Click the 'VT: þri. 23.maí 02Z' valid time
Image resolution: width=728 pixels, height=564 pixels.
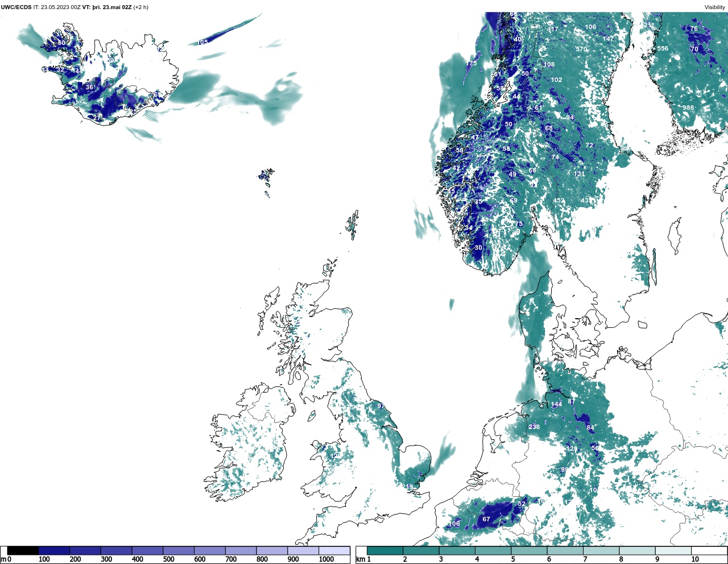(x=107, y=7)
